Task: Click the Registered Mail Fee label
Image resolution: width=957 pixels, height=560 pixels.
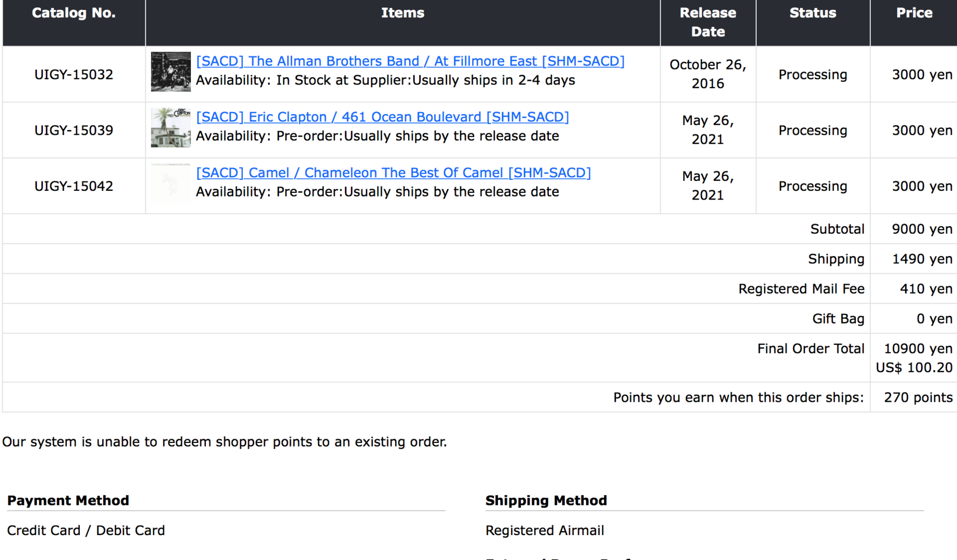Action: point(801,289)
